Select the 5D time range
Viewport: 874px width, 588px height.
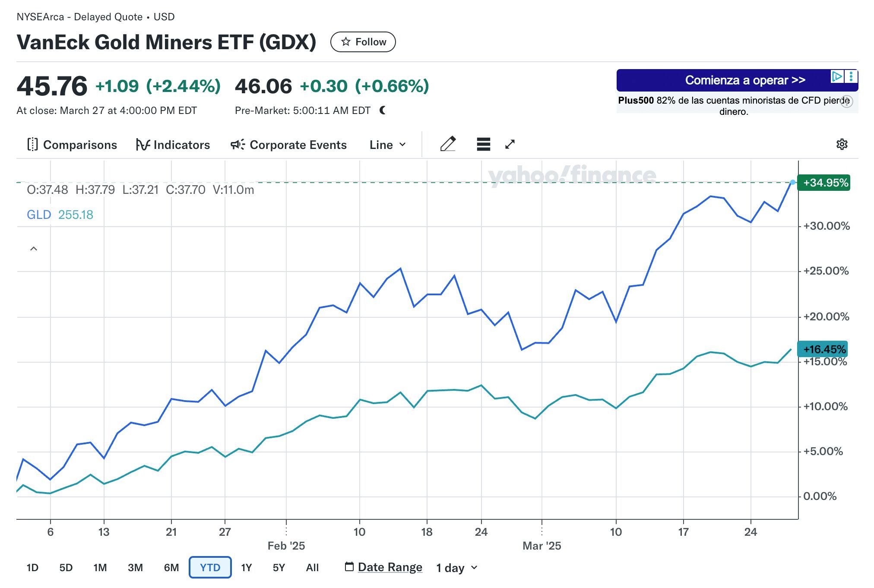pyautogui.click(x=66, y=567)
